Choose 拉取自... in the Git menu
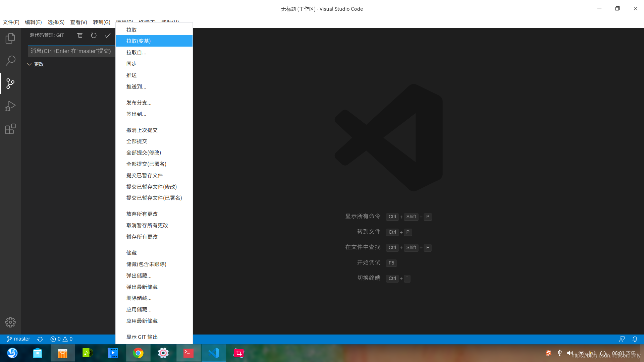 click(154, 52)
